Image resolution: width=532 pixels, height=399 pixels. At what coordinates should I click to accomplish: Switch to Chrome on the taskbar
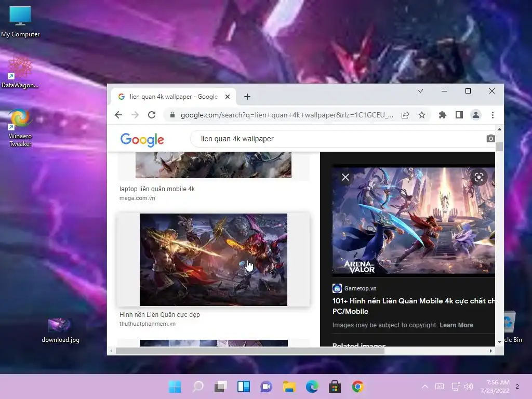pos(357,387)
